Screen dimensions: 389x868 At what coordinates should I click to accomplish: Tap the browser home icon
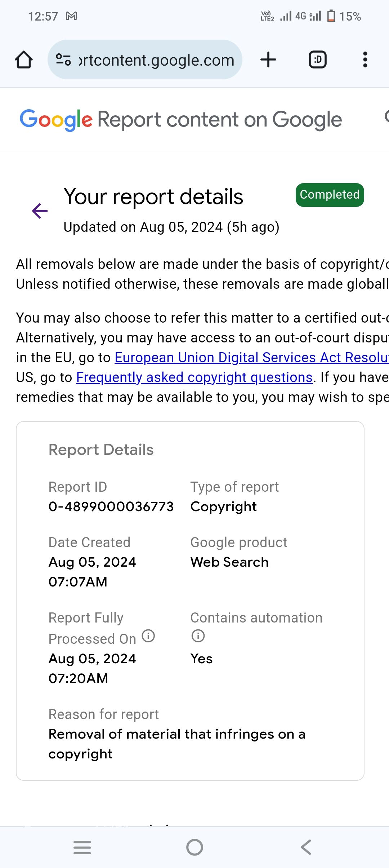[24, 59]
